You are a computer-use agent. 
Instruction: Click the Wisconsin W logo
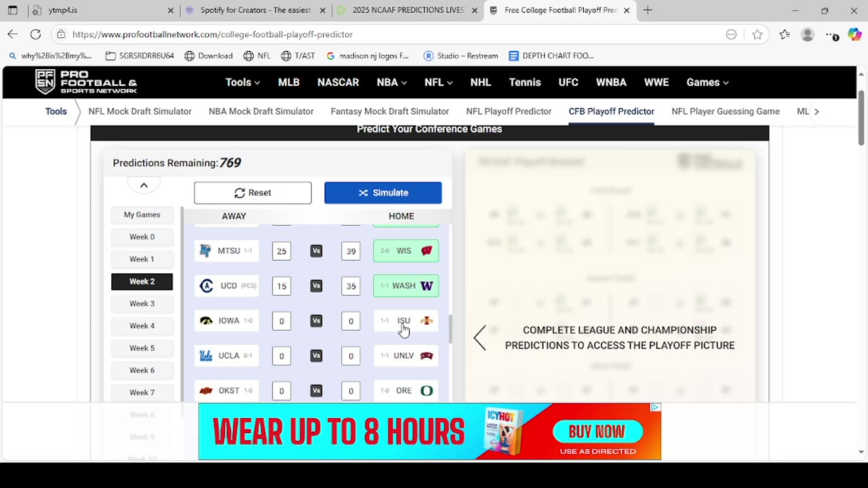pos(427,251)
